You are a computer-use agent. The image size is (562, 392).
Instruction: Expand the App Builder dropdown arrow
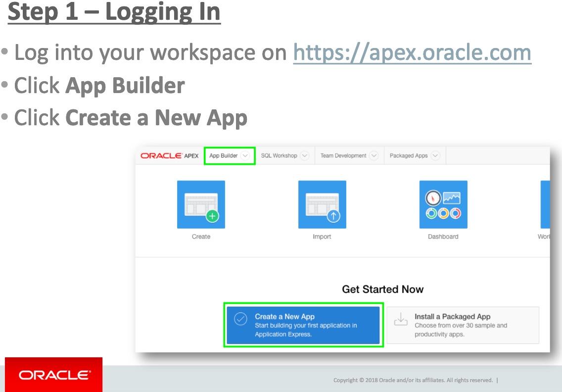pos(246,155)
